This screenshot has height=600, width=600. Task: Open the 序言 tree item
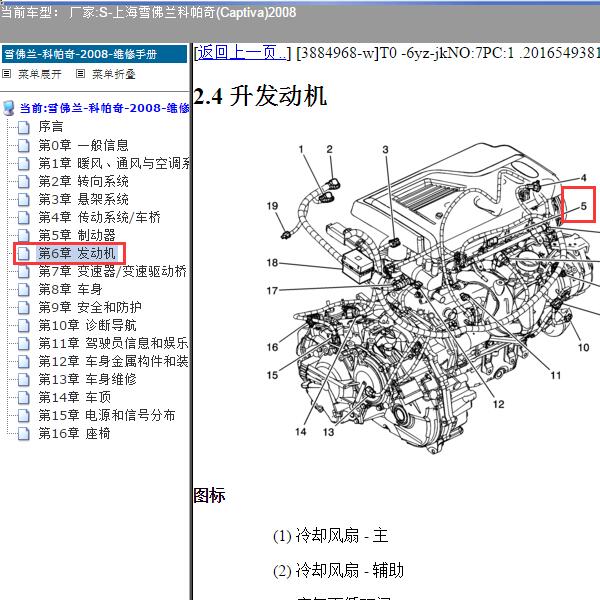pos(51,127)
